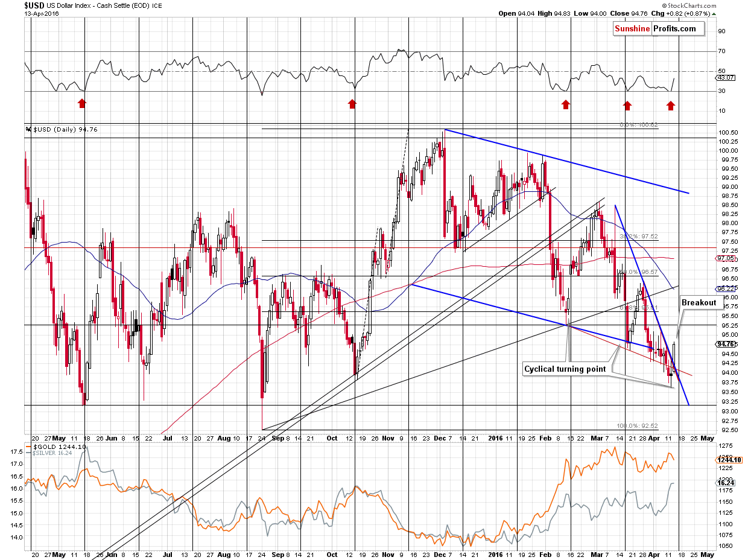This screenshot has height=560, width=748.
Task: Click the '50.0%: 96.57' Fibonacci label
Action: [639, 272]
